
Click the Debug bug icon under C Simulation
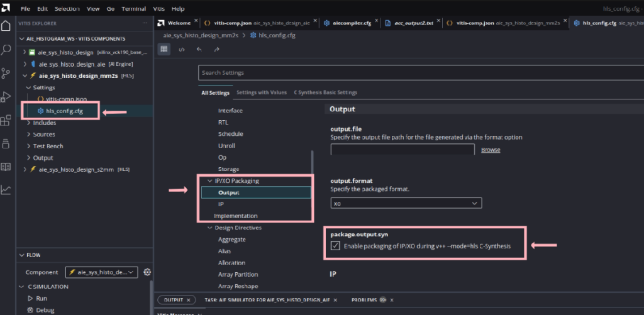(30, 310)
